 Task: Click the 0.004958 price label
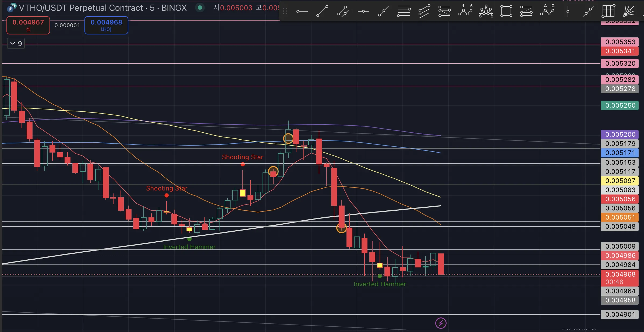click(620, 300)
